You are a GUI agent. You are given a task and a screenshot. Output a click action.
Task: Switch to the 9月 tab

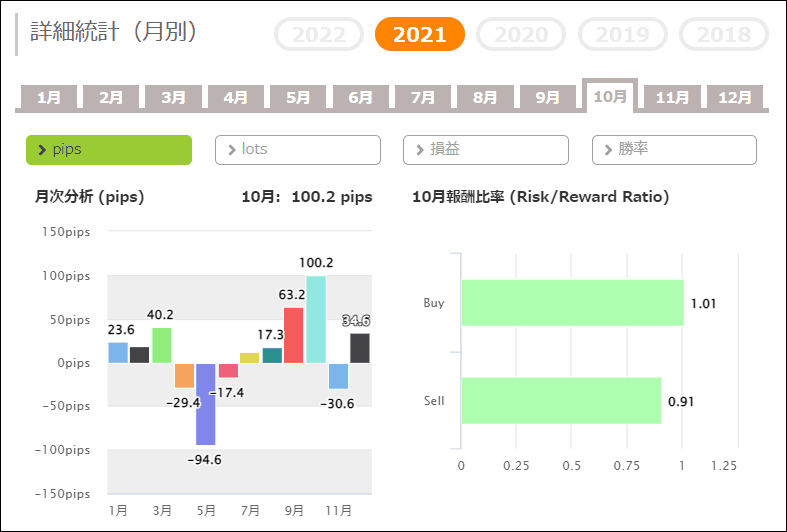tap(548, 97)
